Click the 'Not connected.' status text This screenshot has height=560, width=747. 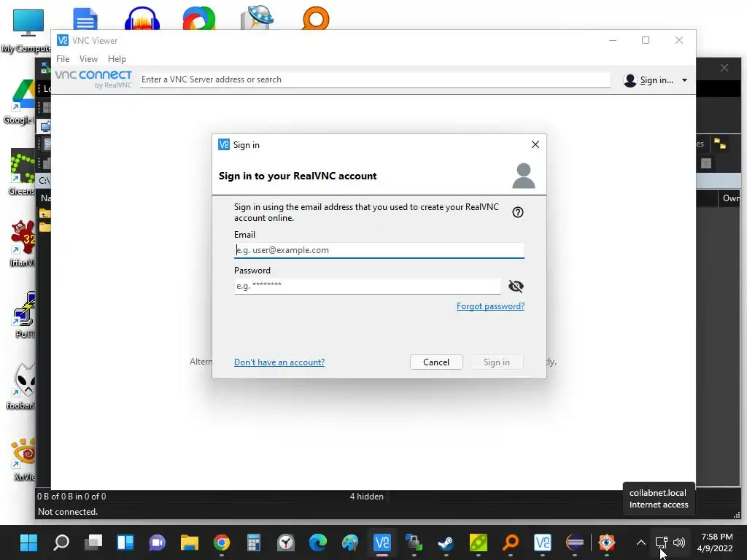tap(68, 511)
